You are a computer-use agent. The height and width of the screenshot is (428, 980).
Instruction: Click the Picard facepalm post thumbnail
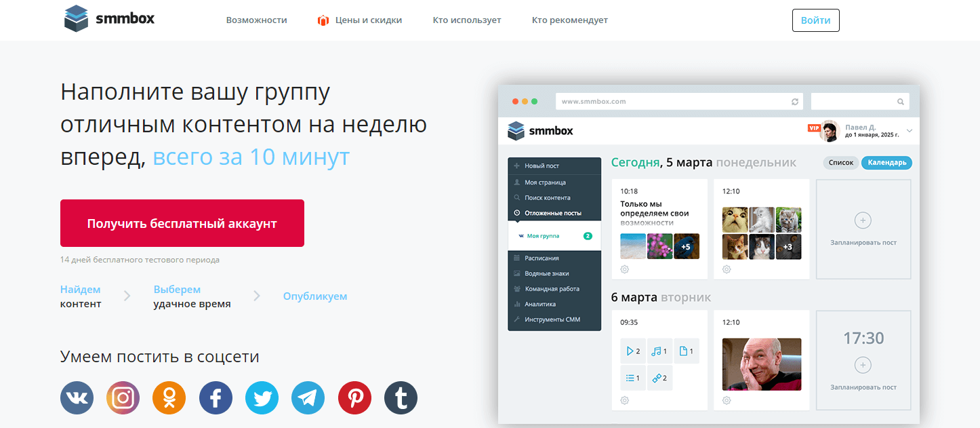click(761, 364)
